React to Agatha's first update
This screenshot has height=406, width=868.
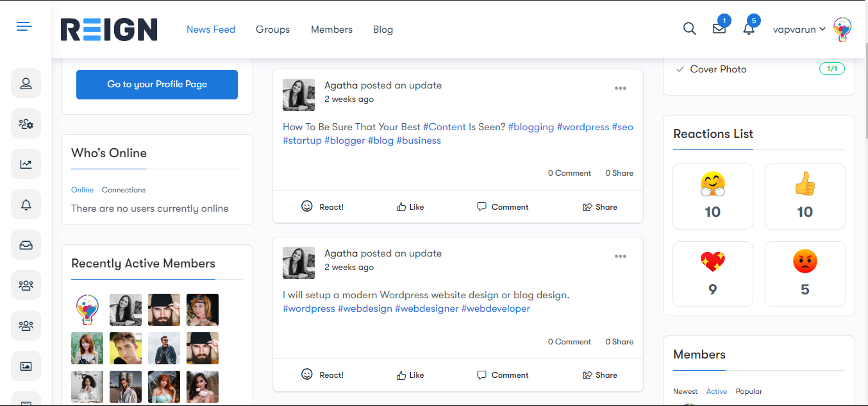322,207
